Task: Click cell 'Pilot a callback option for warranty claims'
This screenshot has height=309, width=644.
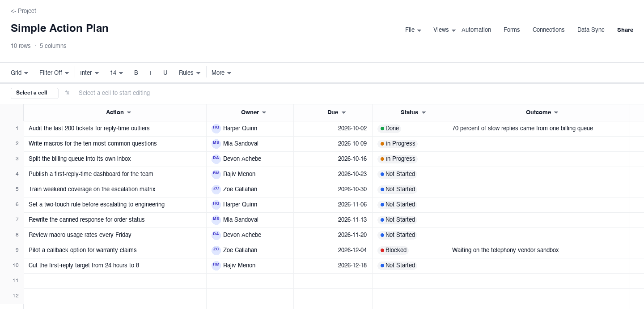Action: click(x=115, y=250)
